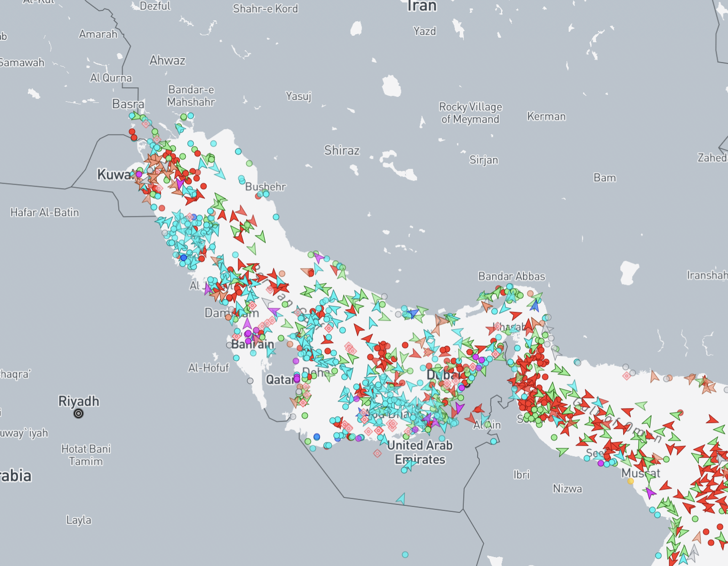Click the Yazd city label
The image size is (728, 566).
(x=425, y=31)
